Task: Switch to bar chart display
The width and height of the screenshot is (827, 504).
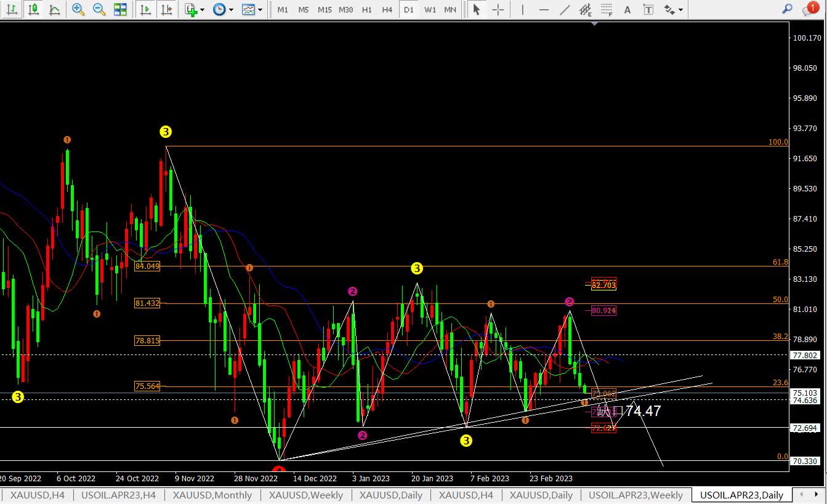Action: [x=12, y=9]
